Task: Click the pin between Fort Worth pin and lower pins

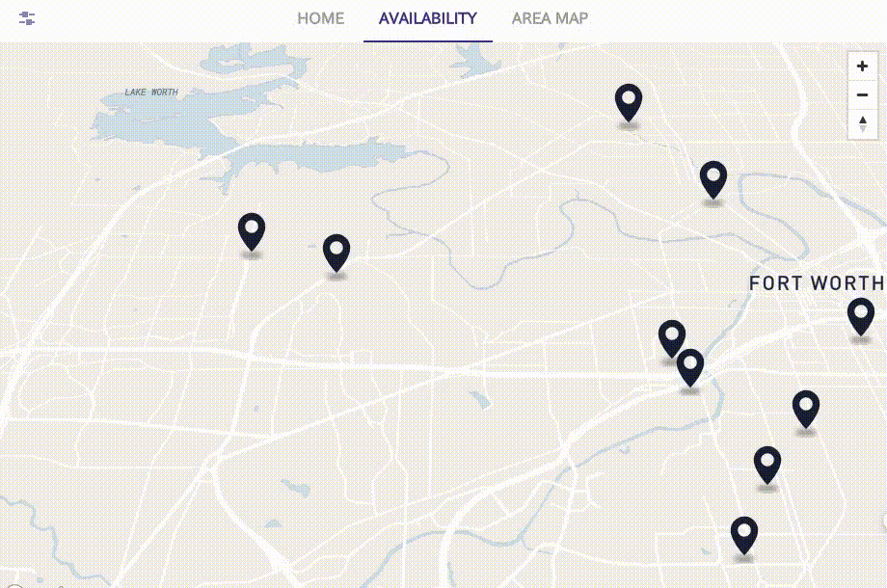Action: tap(805, 408)
